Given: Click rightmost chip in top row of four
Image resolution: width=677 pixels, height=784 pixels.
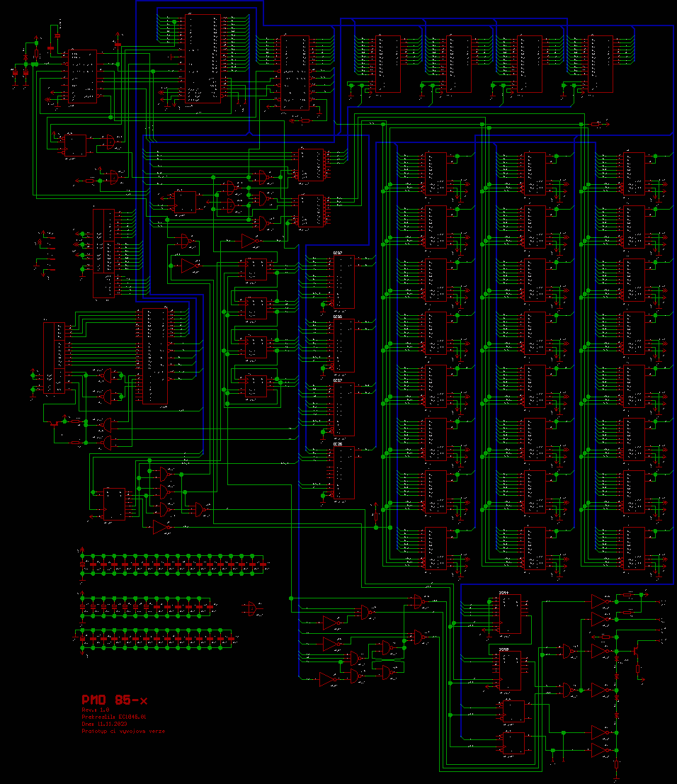Looking at the screenshot, I should [x=601, y=64].
